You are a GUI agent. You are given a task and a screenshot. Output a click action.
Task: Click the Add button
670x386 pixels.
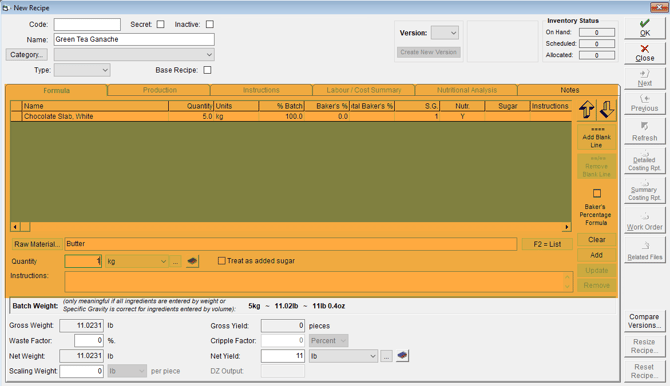597,255
